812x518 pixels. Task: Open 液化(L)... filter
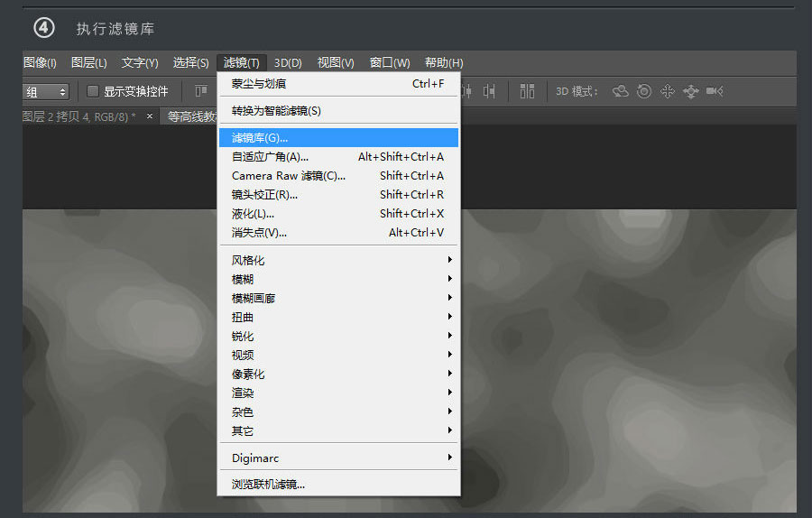338,213
